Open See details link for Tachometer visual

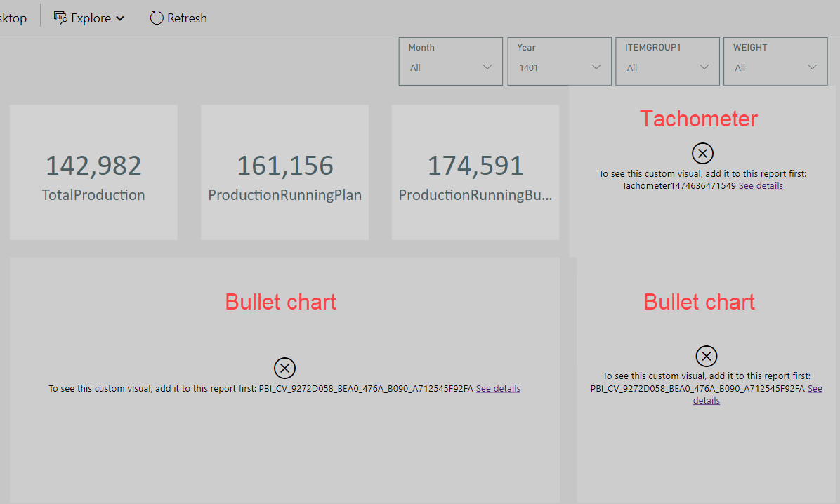point(761,186)
